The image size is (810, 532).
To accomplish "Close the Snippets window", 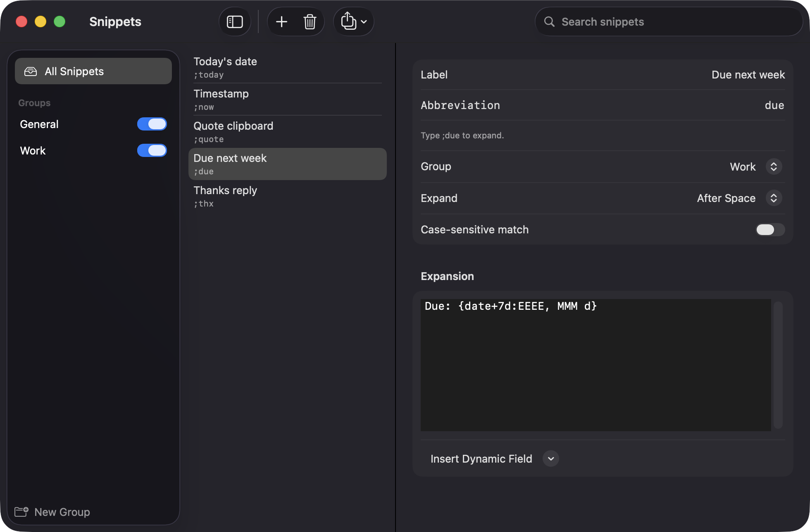I will click(x=21, y=21).
